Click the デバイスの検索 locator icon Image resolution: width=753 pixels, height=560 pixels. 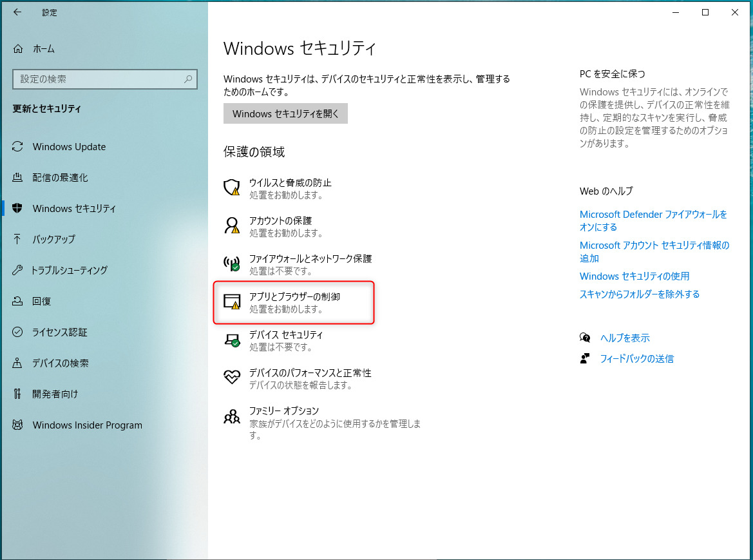pyautogui.click(x=17, y=363)
